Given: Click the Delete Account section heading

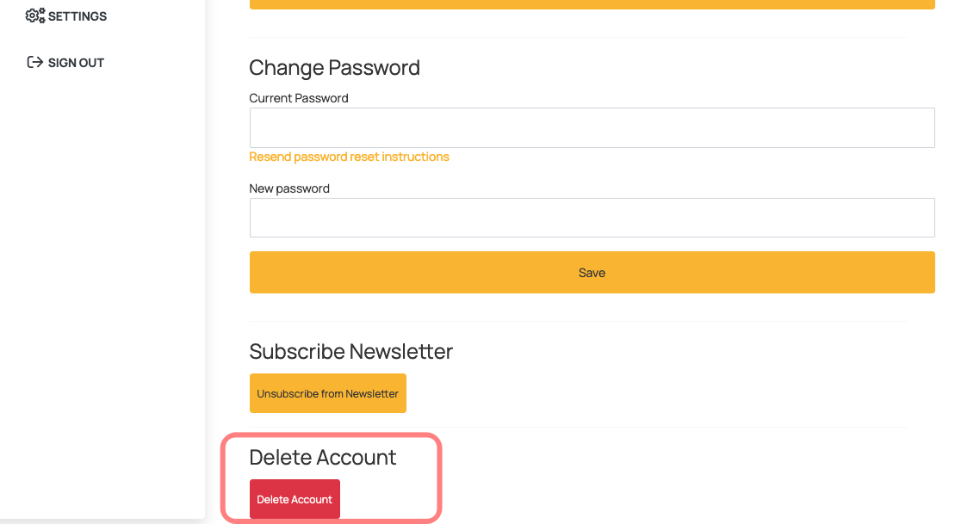Looking at the screenshot, I should 322,457.
